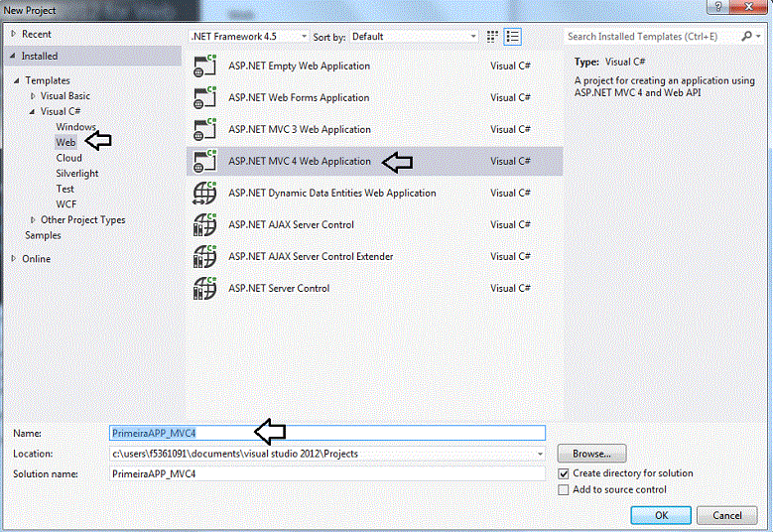Click the Visual Basic tree label

point(65,95)
